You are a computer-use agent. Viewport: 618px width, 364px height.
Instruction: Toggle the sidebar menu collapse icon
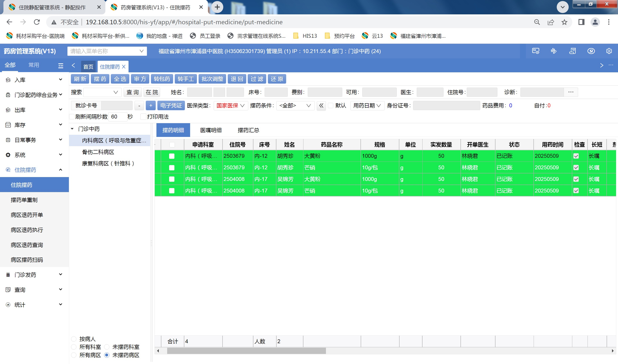(x=61, y=65)
